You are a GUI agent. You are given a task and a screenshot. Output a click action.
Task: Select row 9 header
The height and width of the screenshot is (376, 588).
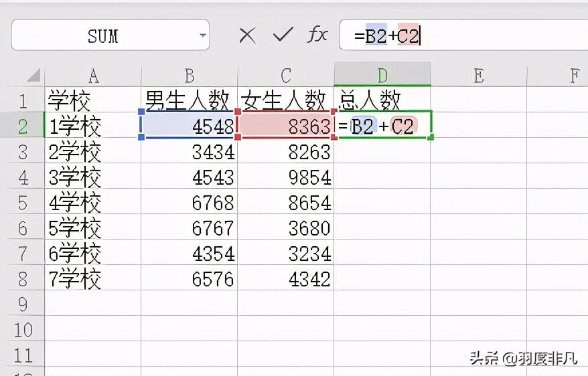tap(23, 304)
